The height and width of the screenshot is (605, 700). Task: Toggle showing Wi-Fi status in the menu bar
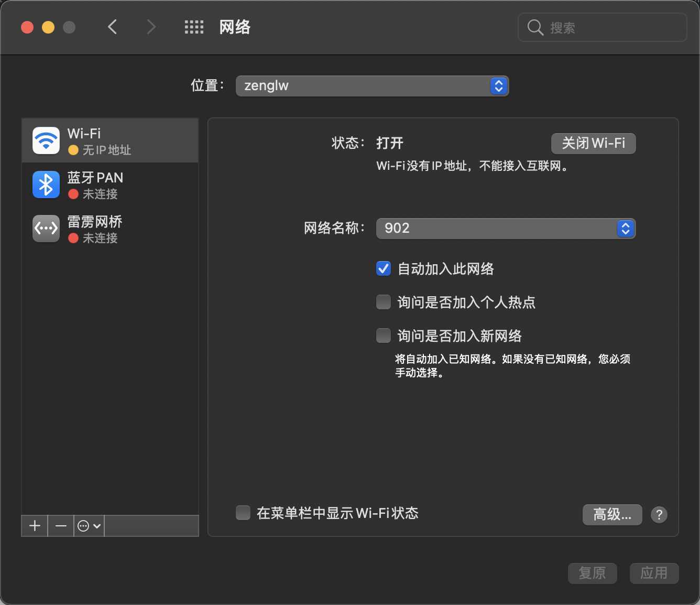(x=243, y=513)
